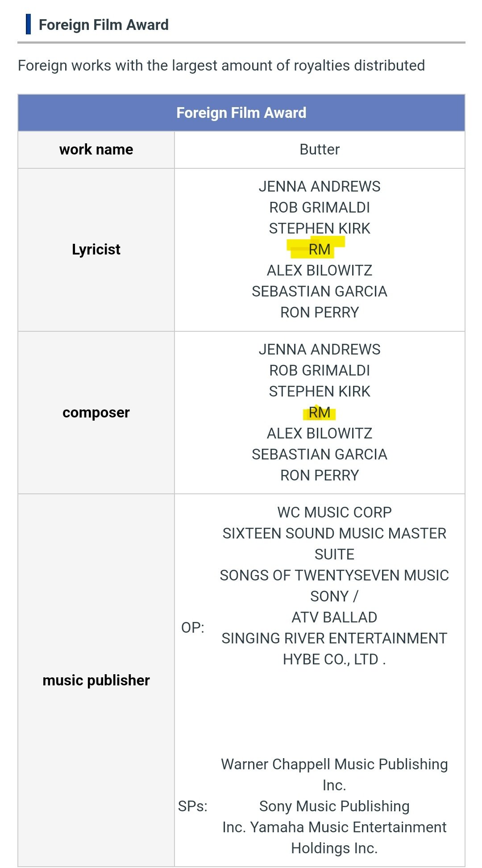The width and height of the screenshot is (482, 868).
Task: Click the blue Foreign Film Award table header
Action: pyautogui.click(x=241, y=113)
